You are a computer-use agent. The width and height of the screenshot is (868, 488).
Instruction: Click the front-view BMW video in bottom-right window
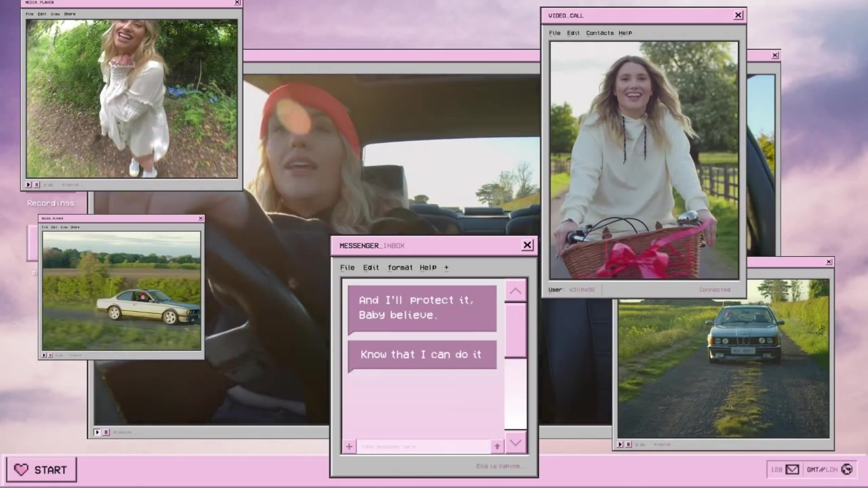pyautogui.click(x=723, y=359)
